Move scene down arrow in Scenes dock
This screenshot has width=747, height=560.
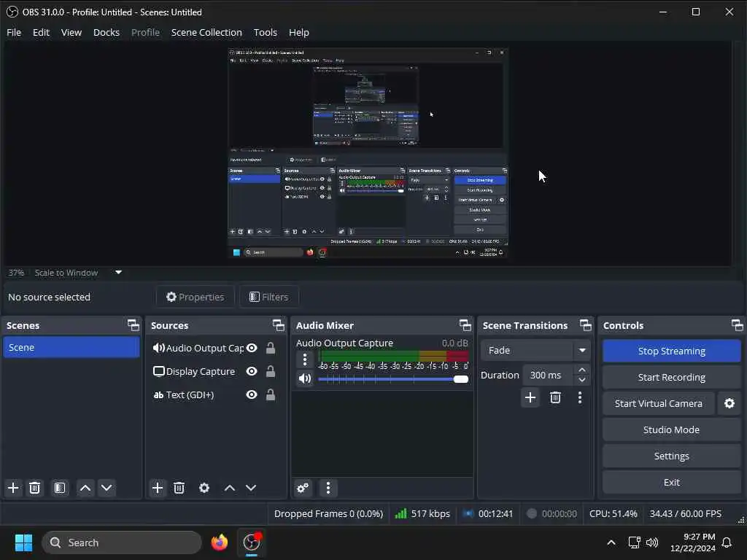tap(107, 488)
